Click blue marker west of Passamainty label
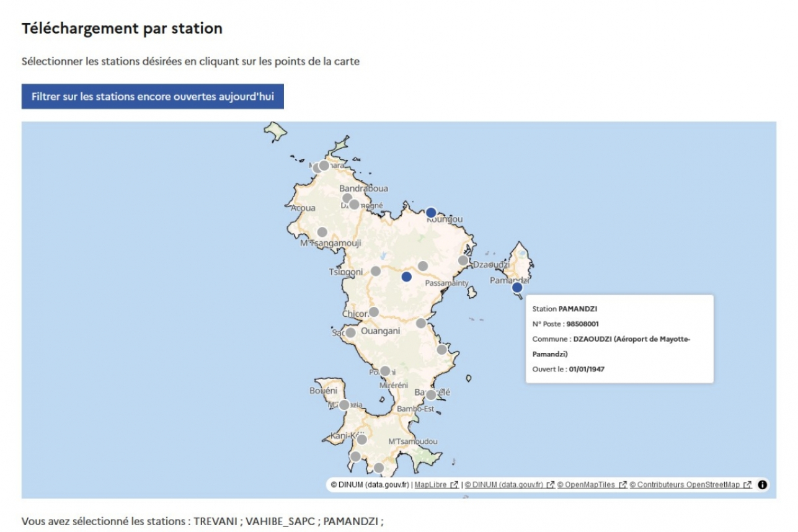 point(407,277)
